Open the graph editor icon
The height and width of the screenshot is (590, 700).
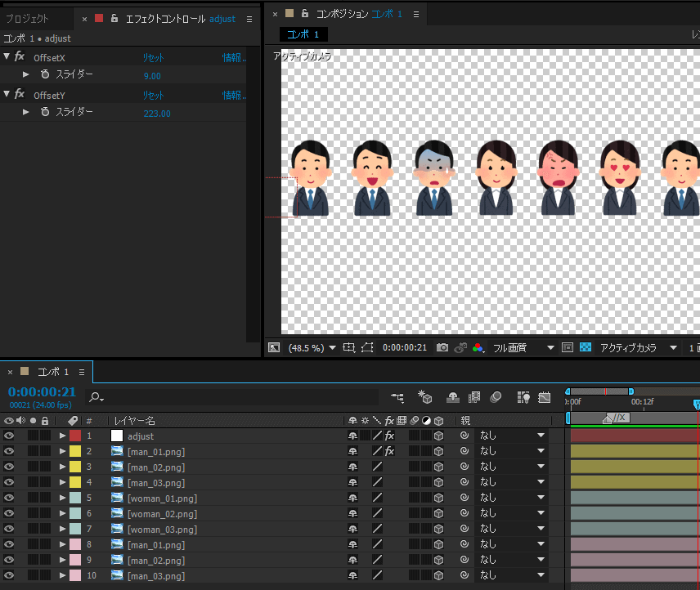pos(545,398)
